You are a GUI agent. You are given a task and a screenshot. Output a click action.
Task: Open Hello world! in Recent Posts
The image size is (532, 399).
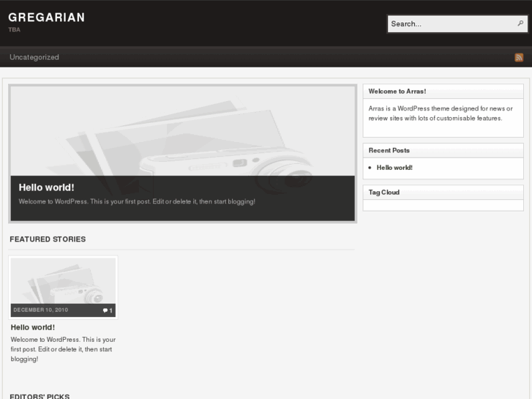(394, 168)
